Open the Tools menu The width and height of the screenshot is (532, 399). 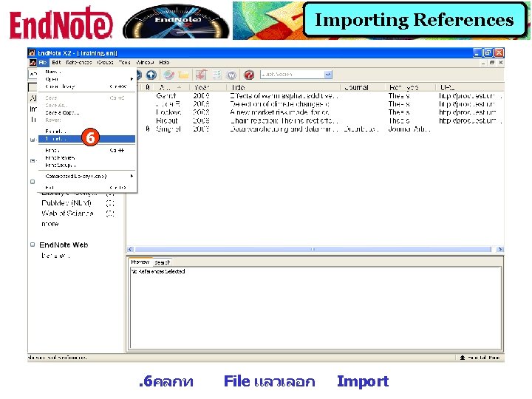[125, 62]
